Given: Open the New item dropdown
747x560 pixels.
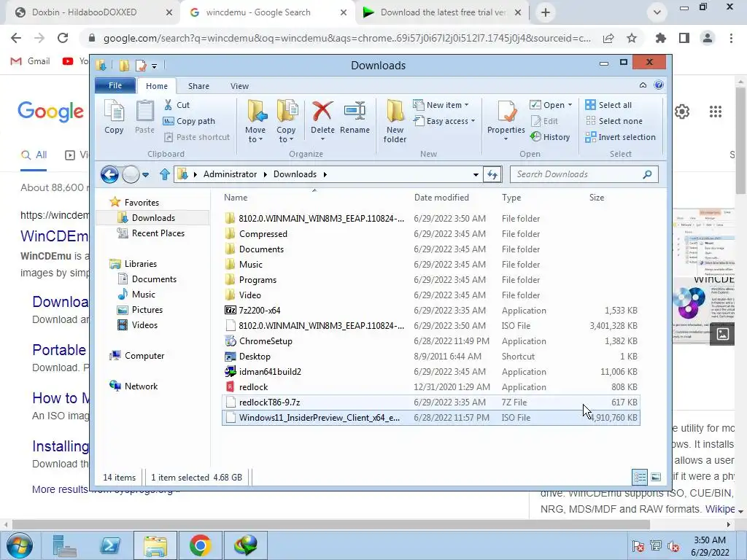Looking at the screenshot, I should point(441,105).
